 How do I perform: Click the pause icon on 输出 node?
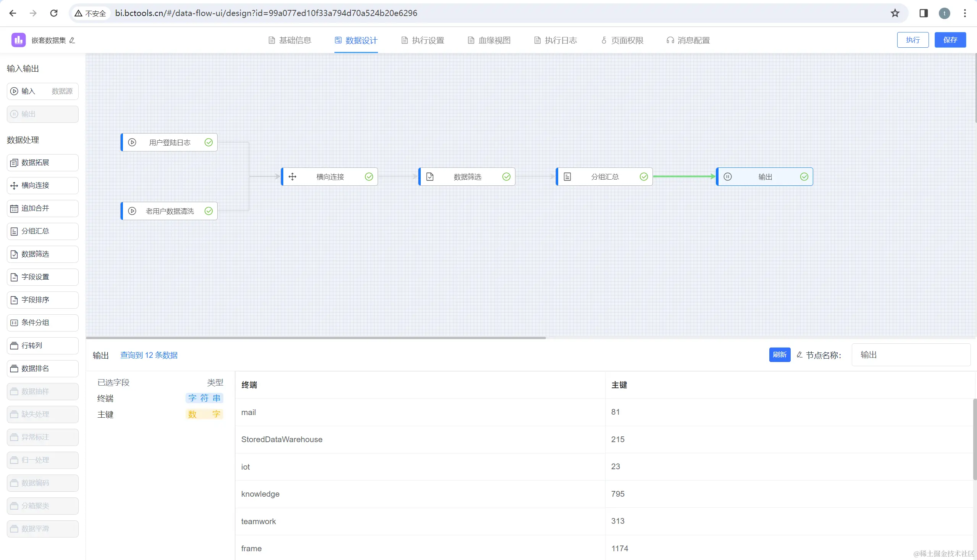[727, 177]
